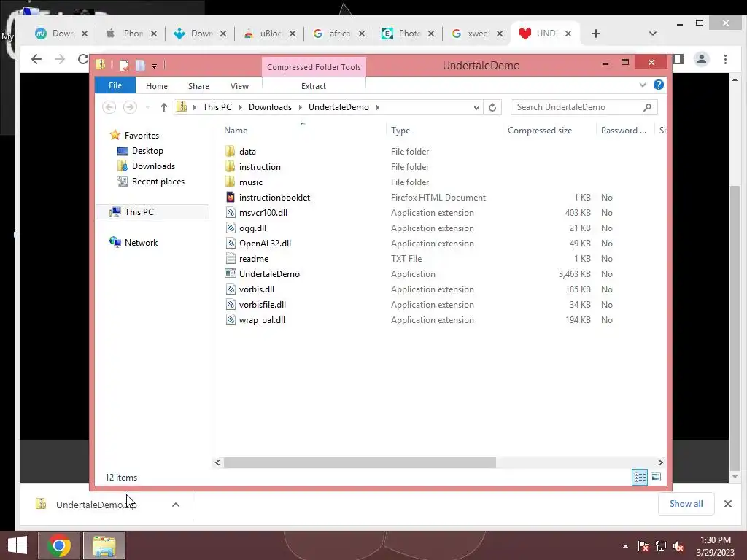Open Explorer Help question mark icon
Viewport: 747px width, 560px height.
[659, 85]
